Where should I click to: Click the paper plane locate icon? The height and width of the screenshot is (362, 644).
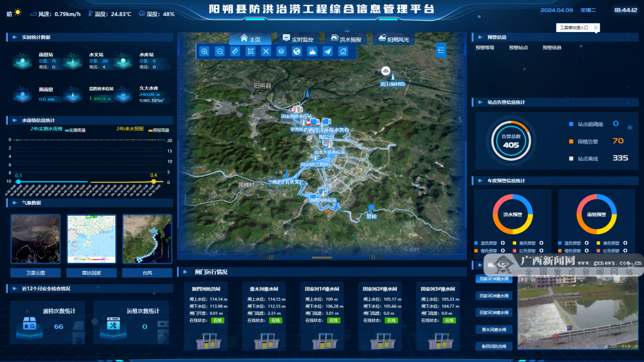click(x=327, y=51)
